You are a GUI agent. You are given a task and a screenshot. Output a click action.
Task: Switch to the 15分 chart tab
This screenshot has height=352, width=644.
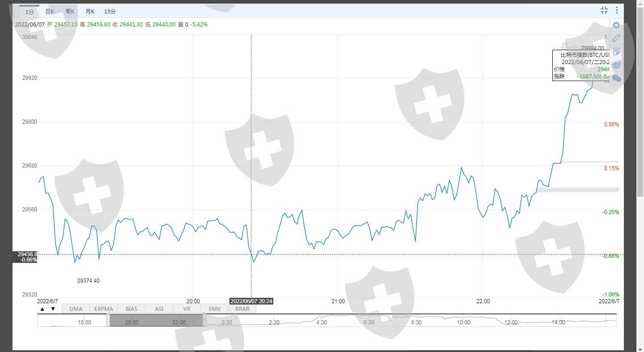click(110, 12)
